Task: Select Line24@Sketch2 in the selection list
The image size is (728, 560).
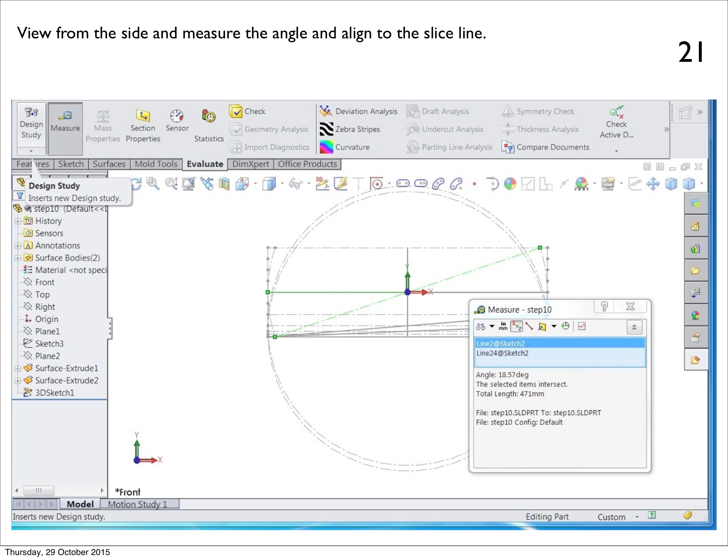Action: tap(502, 353)
